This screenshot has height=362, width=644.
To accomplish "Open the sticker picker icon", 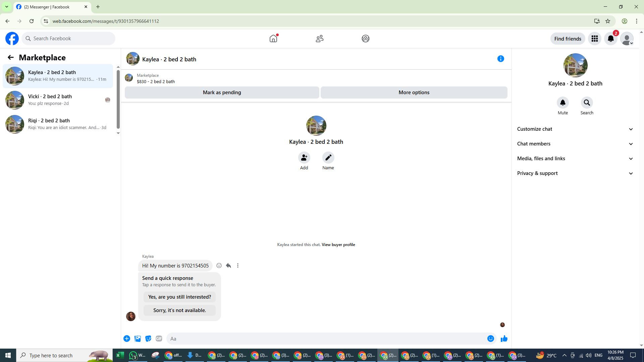I will pos(148,339).
